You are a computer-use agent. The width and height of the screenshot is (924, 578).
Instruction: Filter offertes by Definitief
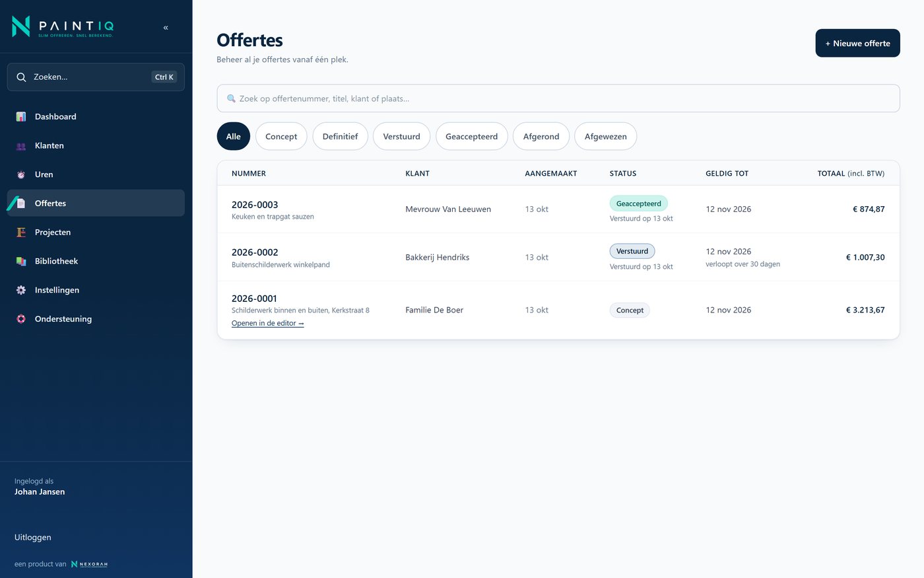pyautogui.click(x=340, y=137)
